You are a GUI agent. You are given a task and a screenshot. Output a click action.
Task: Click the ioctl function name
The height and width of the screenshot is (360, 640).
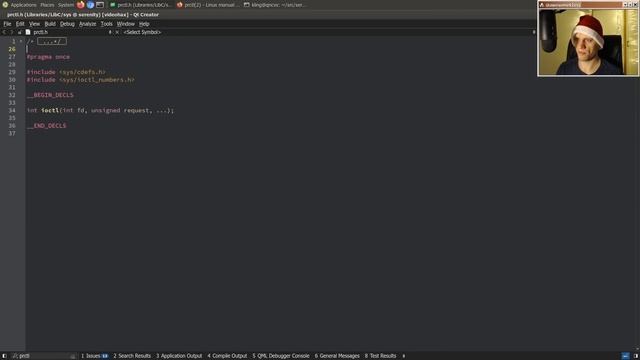(50, 111)
